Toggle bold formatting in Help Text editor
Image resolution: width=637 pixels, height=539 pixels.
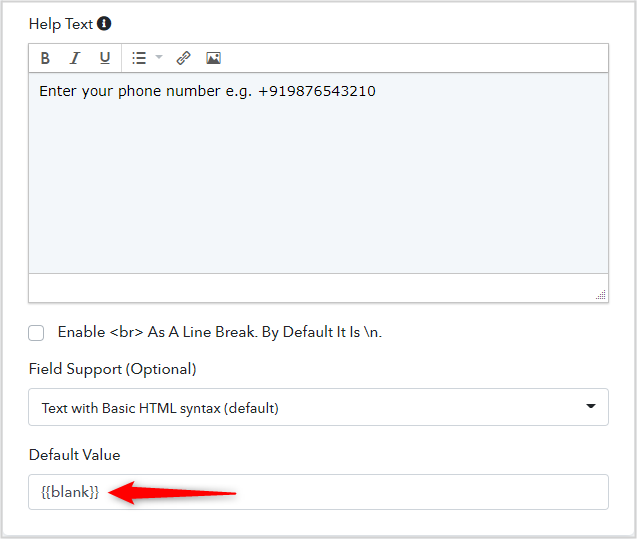(45, 58)
